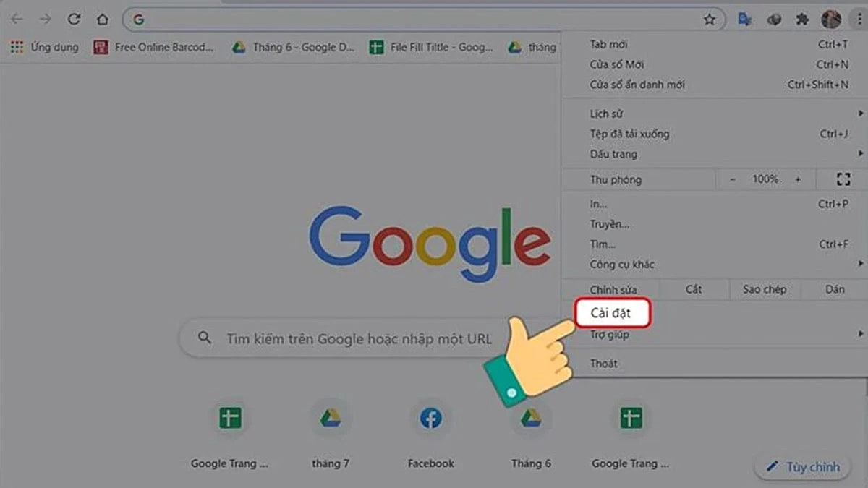Click Dán in the edit row
The height and width of the screenshot is (488, 868).
(835, 289)
